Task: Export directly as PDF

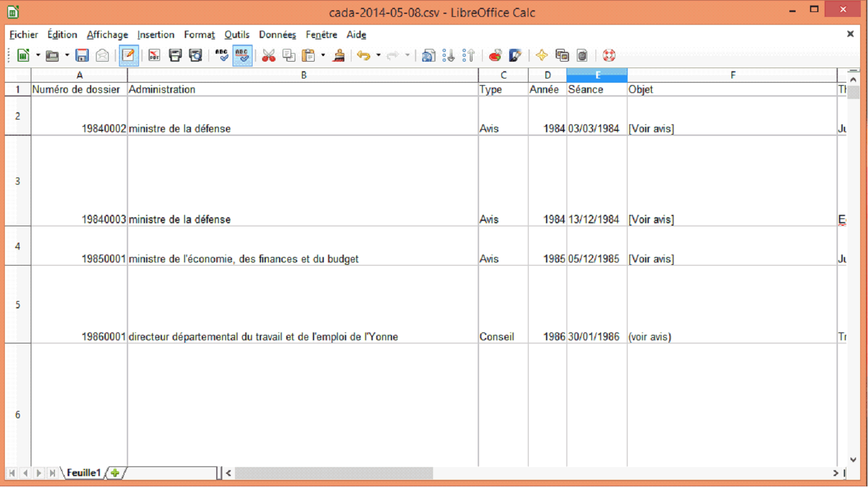Action: pos(154,56)
